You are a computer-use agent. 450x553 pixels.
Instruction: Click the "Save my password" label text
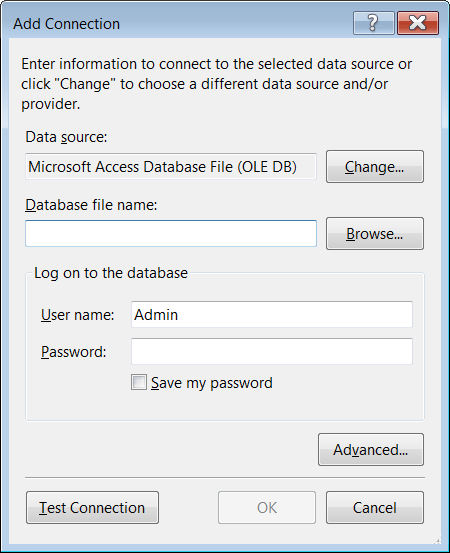tap(212, 383)
